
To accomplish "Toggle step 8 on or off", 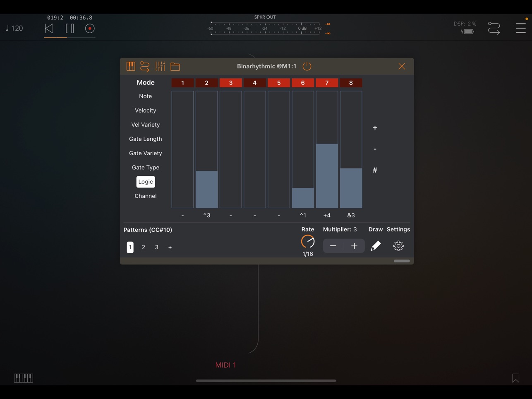I will (x=351, y=83).
